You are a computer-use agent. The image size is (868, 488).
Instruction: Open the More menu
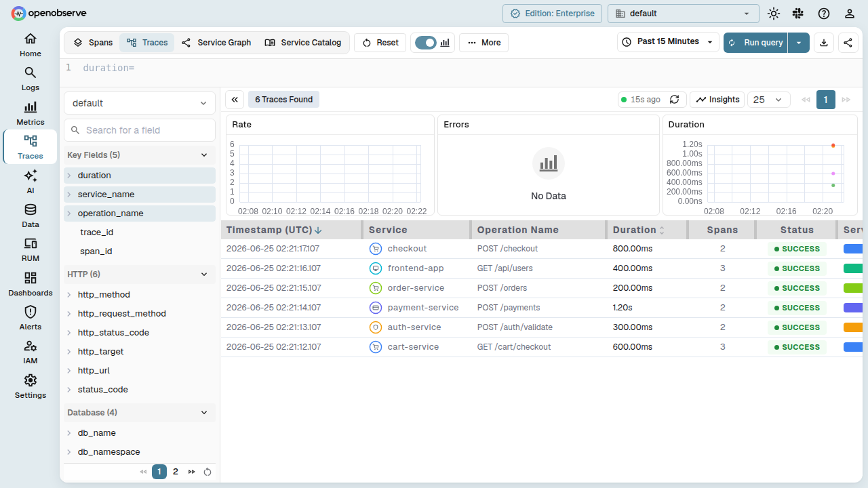pyautogui.click(x=484, y=43)
